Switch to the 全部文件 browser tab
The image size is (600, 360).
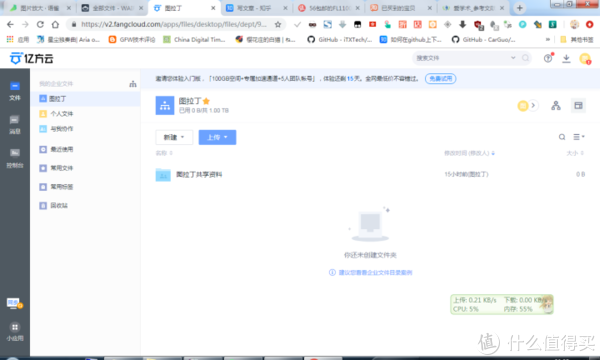click(x=112, y=8)
